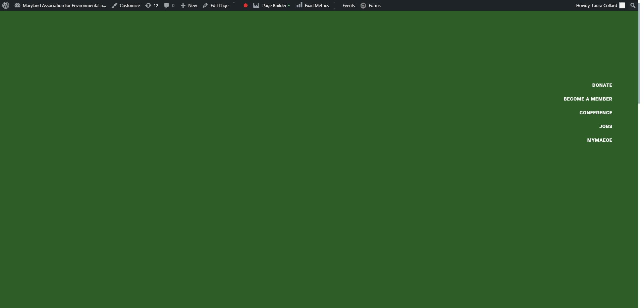This screenshot has width=644, height=308.
Task: Open the CONFERENCE navigation link
Action: (x=596, y=113)
